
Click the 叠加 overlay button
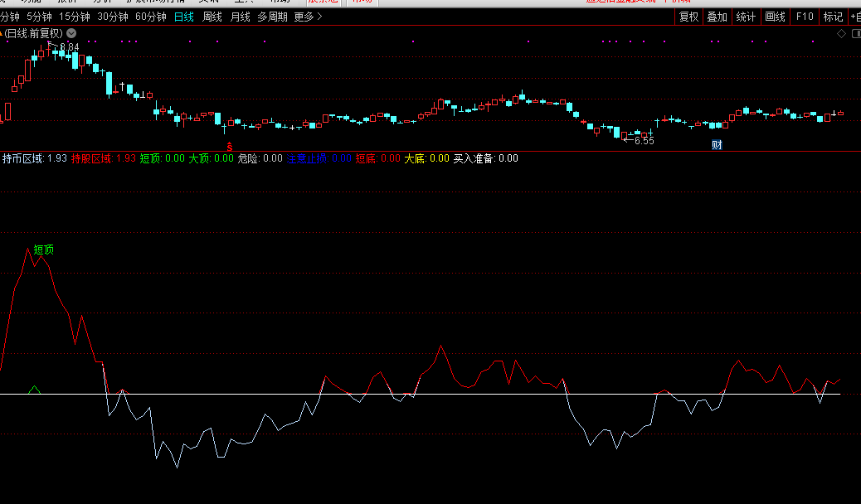717,17
